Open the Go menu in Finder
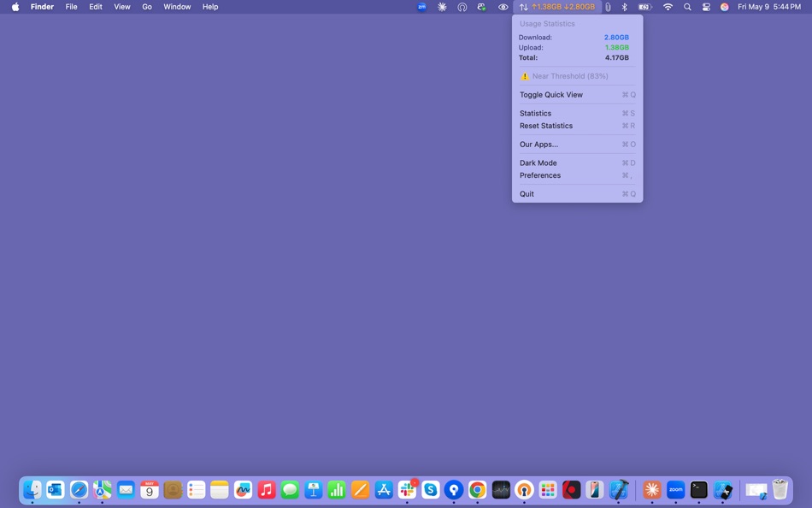The width and height of the screenshot is (812, 508). point(146,7)
